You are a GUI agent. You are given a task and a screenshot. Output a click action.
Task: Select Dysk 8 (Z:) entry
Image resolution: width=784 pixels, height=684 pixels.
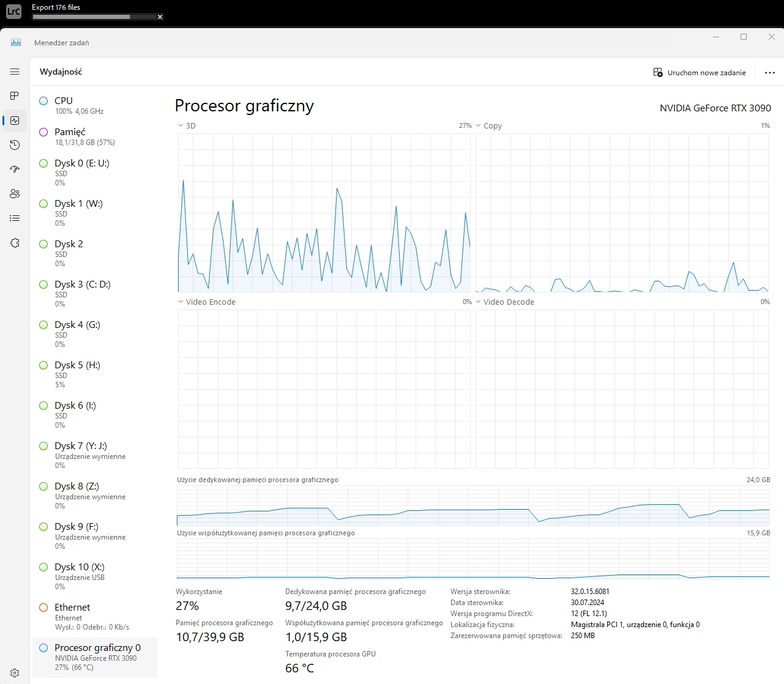pos(94,496)
